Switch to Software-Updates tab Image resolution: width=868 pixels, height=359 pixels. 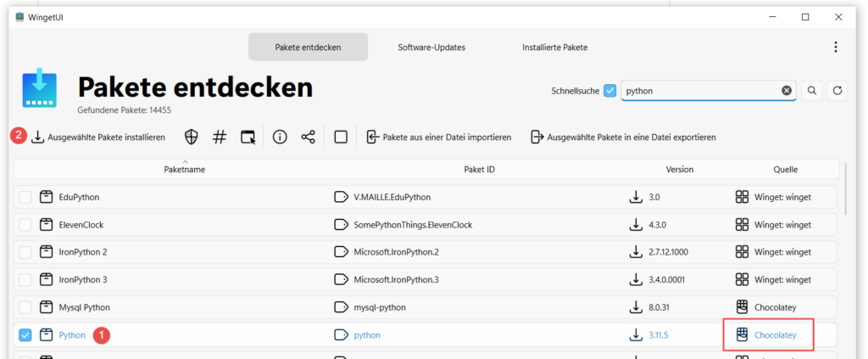(431, 47)
